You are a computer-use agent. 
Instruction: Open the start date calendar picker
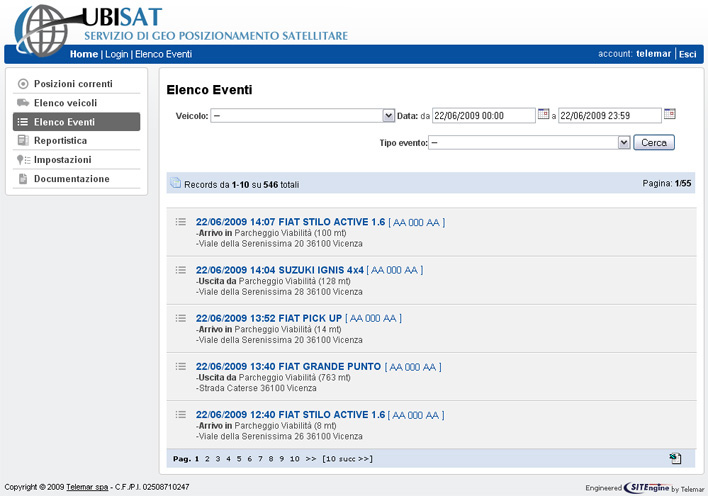543,114
